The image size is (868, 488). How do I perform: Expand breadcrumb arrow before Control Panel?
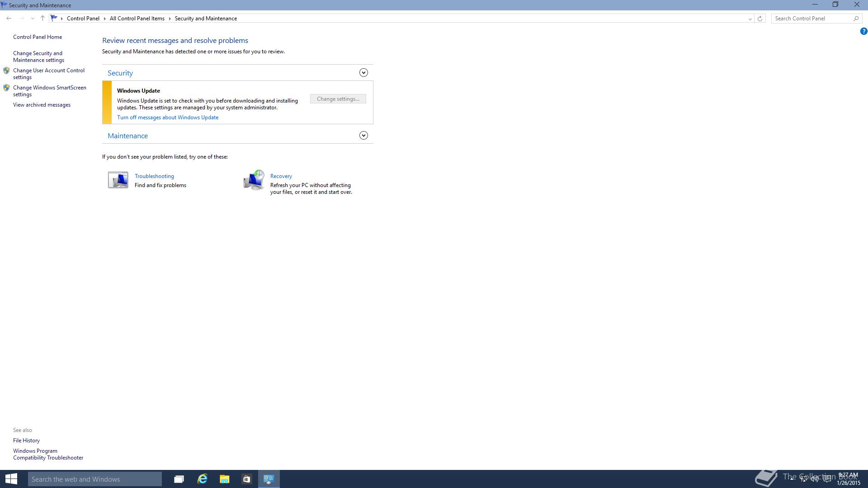(62, 19)
